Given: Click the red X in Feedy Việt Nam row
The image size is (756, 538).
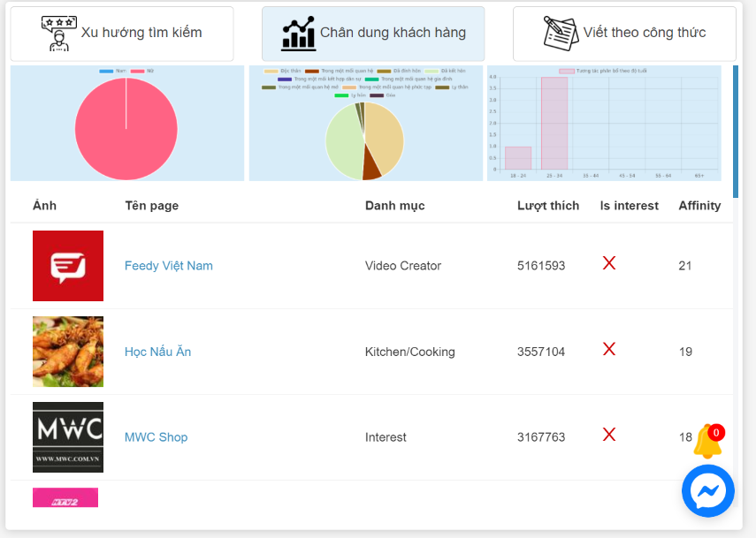Looking at the screenshot, I should tap(609, 263).
